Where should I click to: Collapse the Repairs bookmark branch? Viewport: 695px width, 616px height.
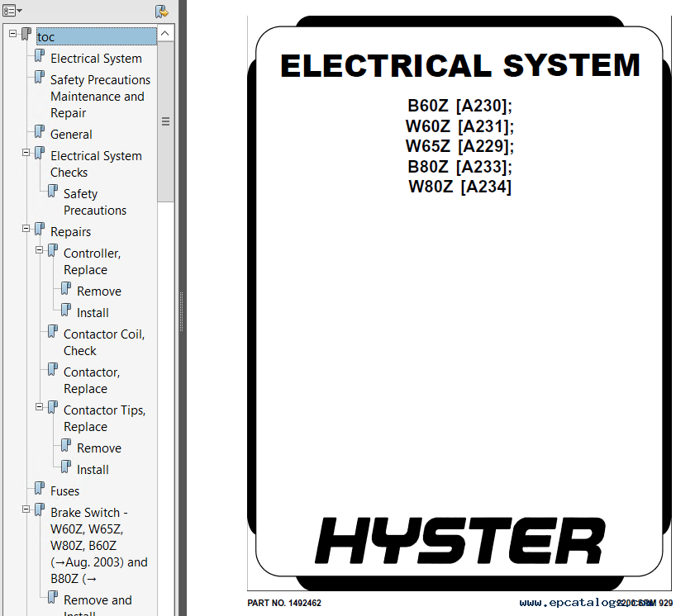(x=26, y=229)
